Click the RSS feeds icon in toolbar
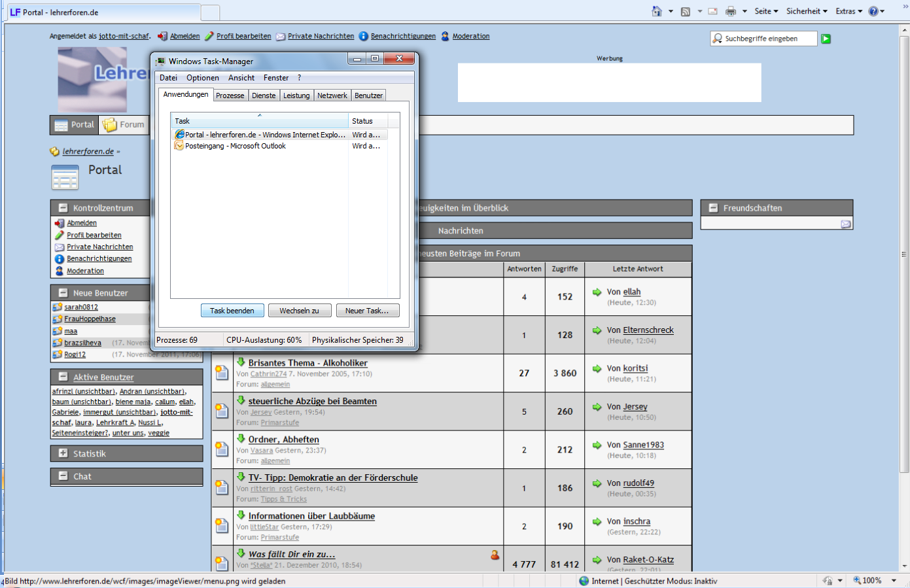Image resolution: width=910 pixels, height=588 pixels. [686, 11]
